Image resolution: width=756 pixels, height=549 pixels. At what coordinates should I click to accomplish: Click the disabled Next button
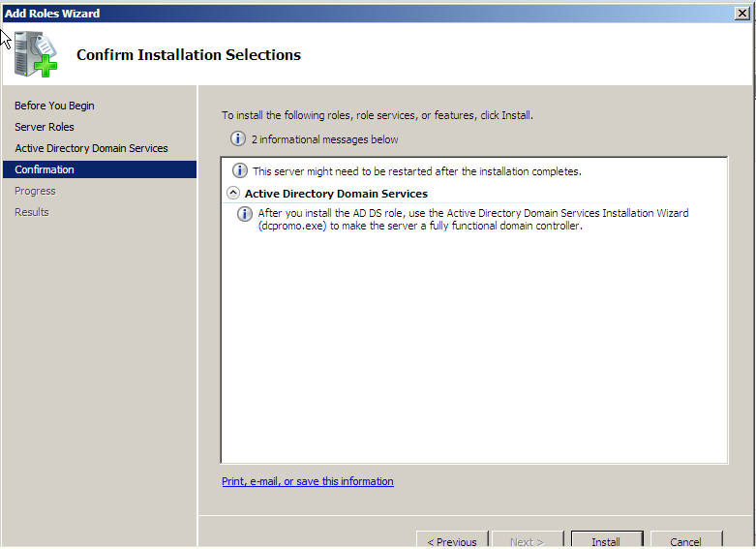527,540
